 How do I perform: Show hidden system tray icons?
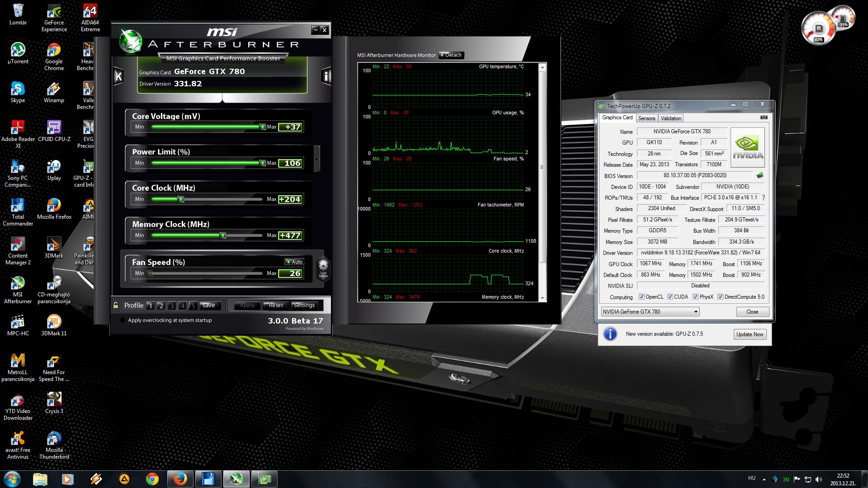point(764,479)
